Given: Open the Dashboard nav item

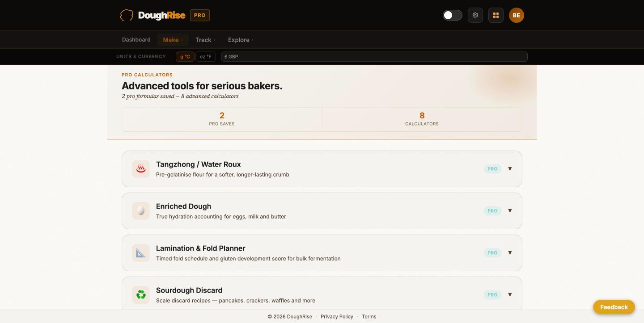Looking at the screenshot, I should (x=136, y=40).
